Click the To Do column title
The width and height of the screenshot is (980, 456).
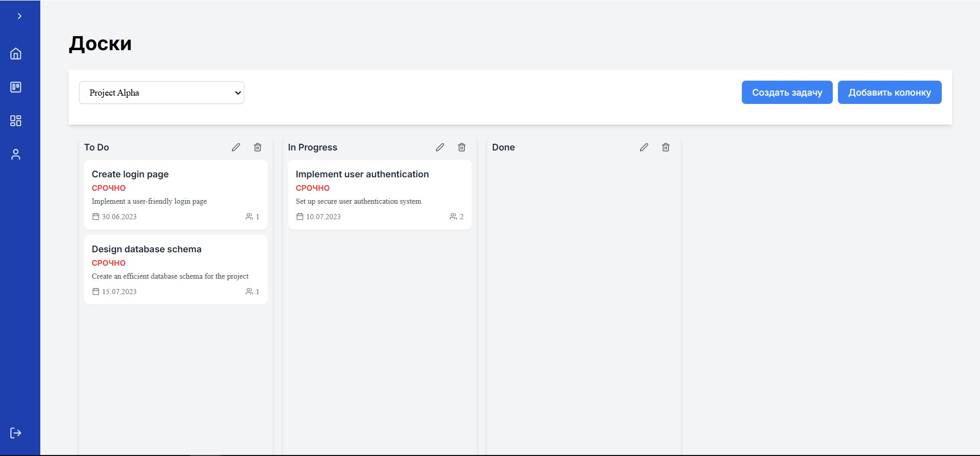(x=97, y=147)
